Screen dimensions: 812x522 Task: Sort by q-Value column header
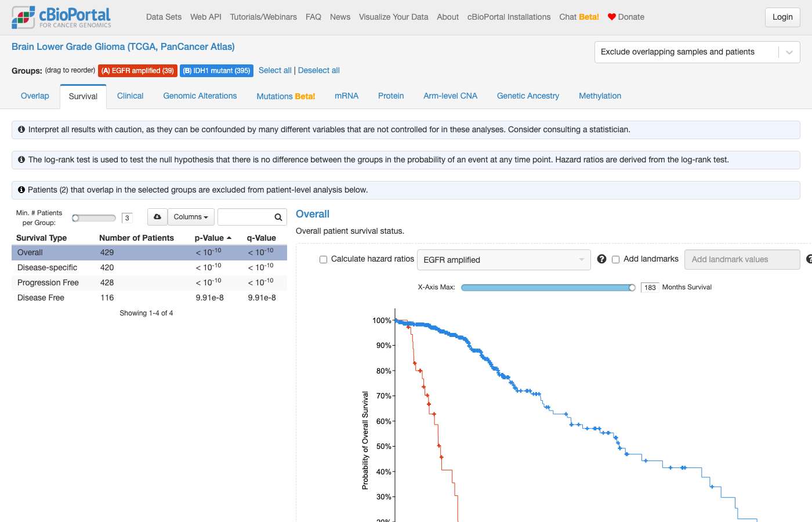point(262,238)
